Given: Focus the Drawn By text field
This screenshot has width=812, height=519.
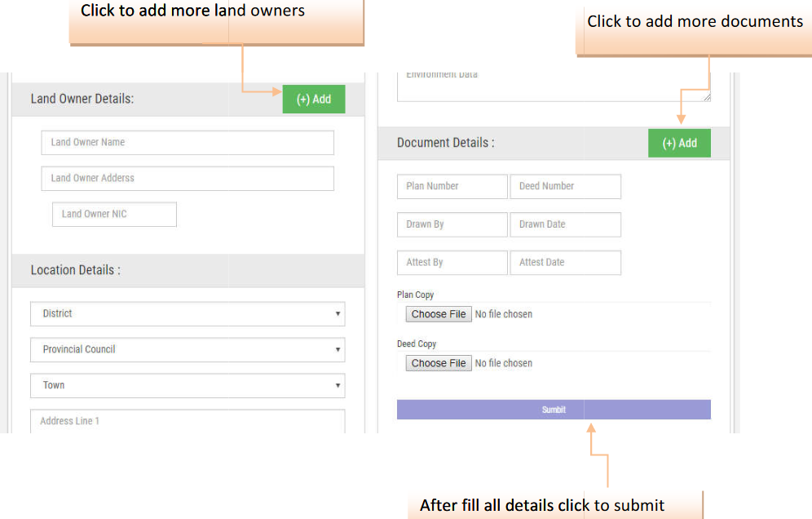Looking at the screenshot, I should pos(452,224).
